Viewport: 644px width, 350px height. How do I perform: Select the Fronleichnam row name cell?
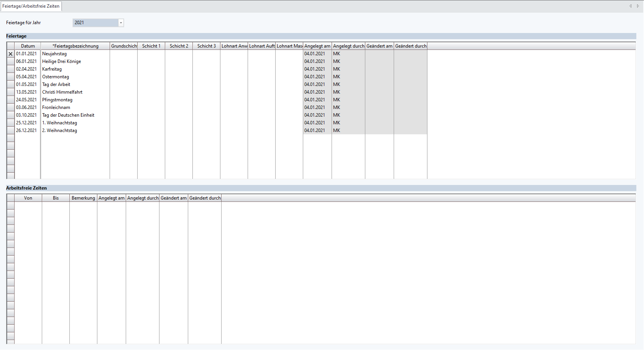click(75, 107)
